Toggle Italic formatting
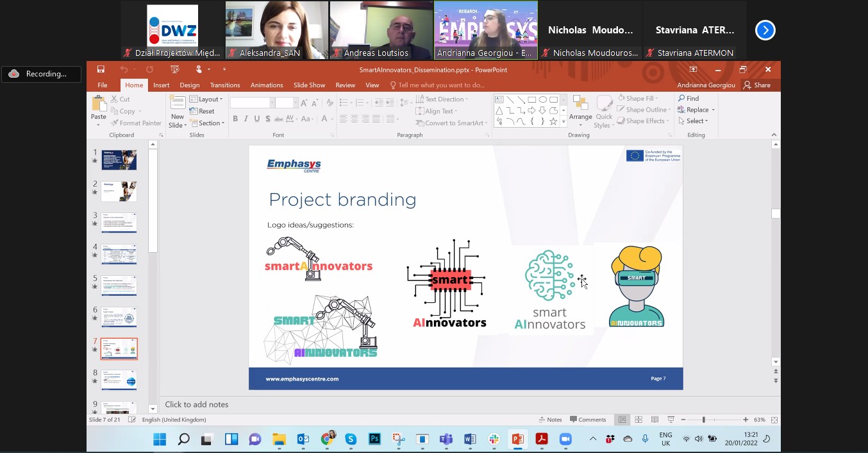Screen dimensions: 868x453 pyautogui.click(x=246, y=119)
